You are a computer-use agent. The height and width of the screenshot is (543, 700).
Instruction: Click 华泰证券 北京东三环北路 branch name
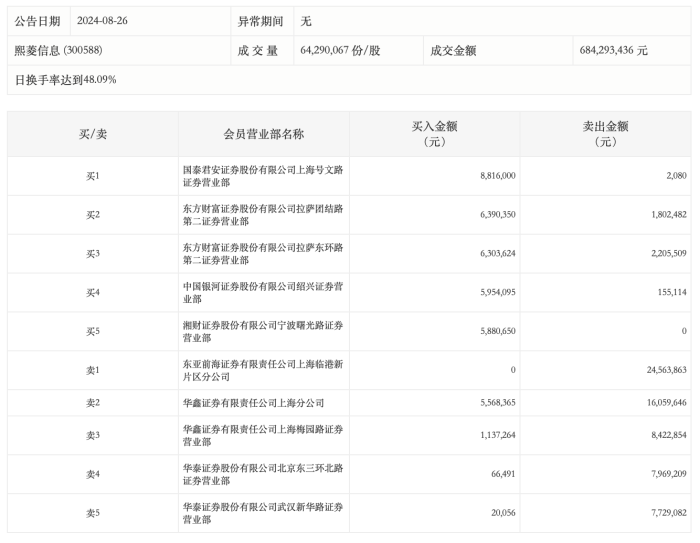pos(263,474)
